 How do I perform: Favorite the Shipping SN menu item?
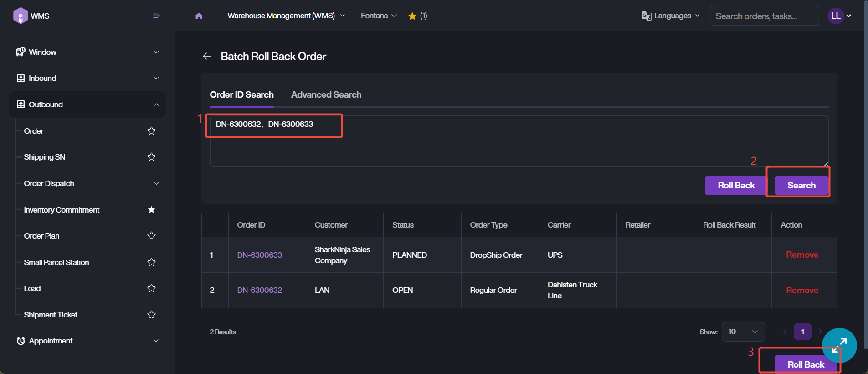(x=151, y=157)
